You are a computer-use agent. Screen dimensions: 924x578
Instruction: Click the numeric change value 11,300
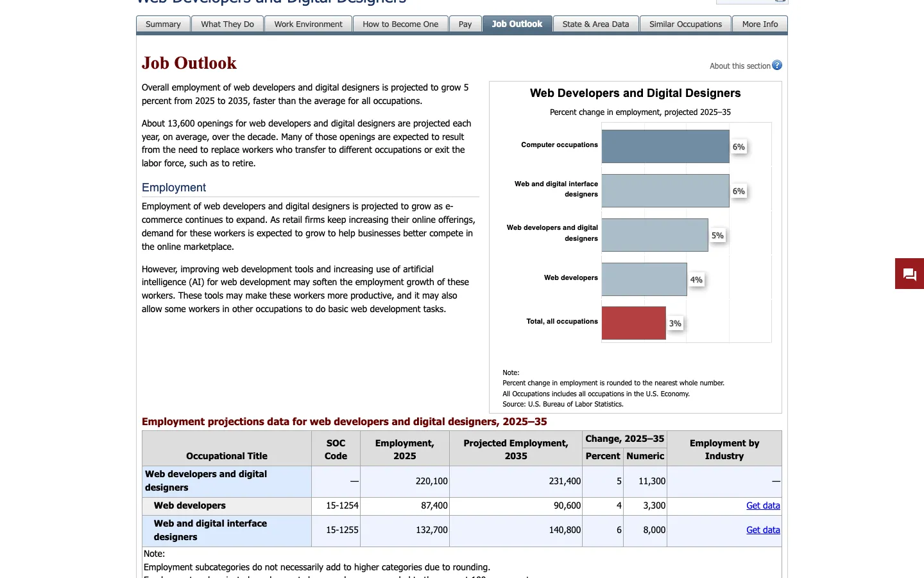pos(646,481)
